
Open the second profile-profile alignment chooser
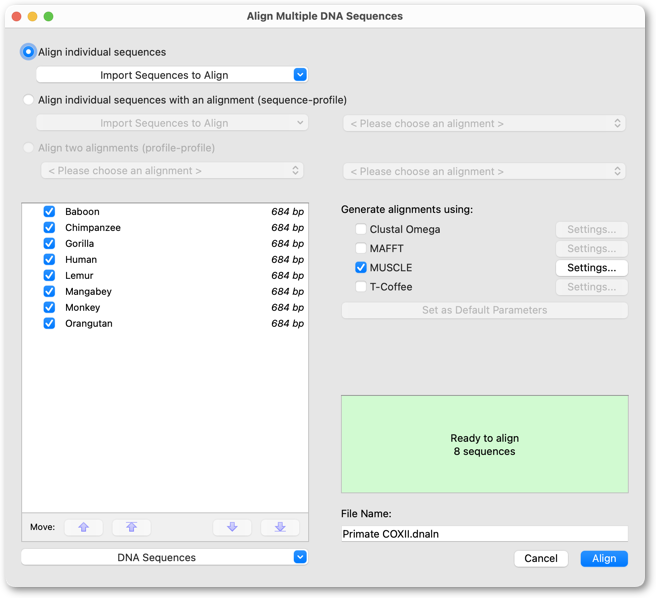click(x=484, y=171)
